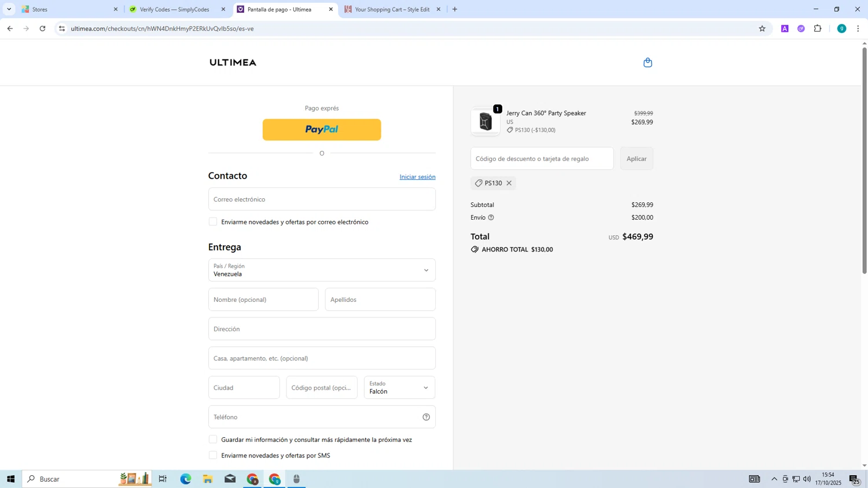The width and height of the screenshot is (868, 488).
Task: Switch to Verify Codes — SimplyCodes tab
Action: click(176, 9)
